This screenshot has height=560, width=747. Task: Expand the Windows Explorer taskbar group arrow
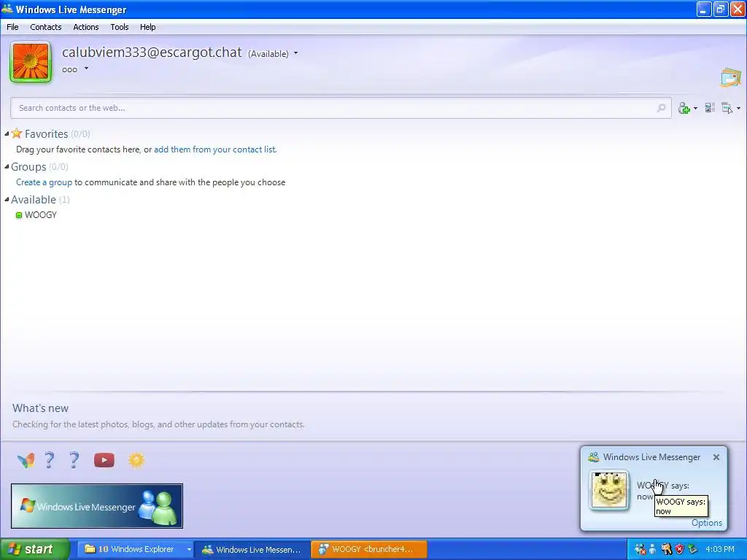189,550
